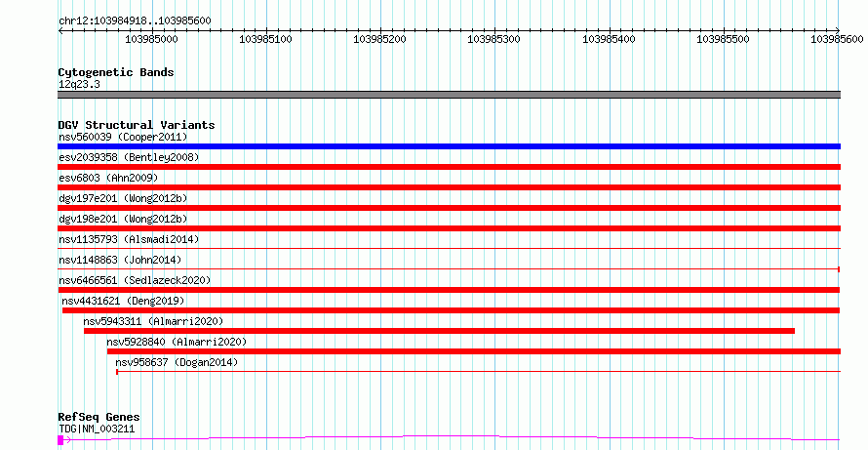The height and width of the screenshot is (450, 868).
Task: Click the dgv198e201 red variant bar
Action: (449, 228)
